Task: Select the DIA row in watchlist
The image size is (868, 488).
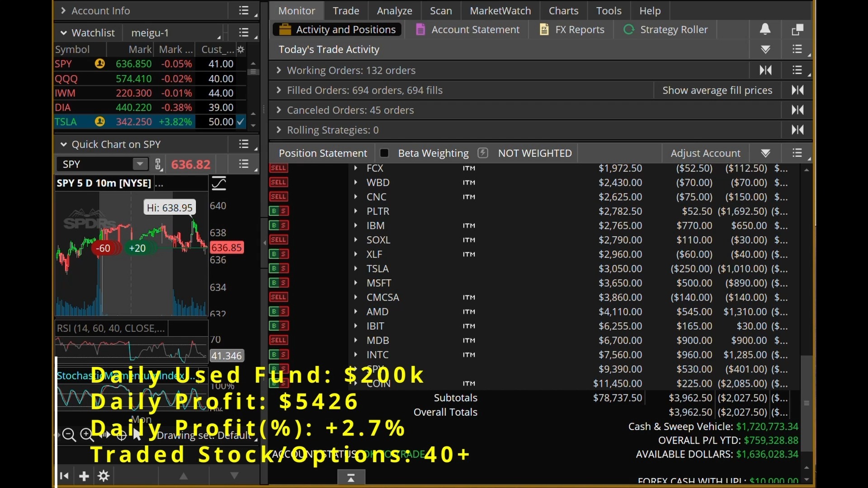Action: pos(151,108)
